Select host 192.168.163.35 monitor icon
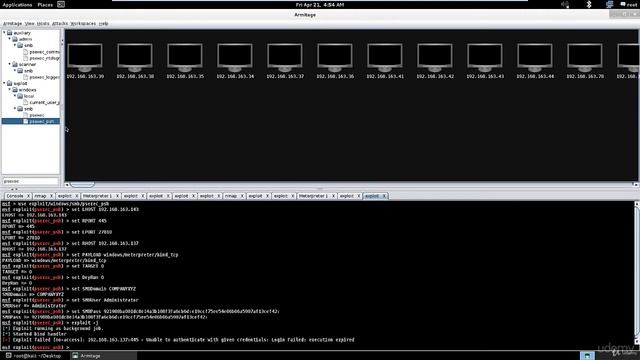Image resolution: width=640 pixels, height=360 pixels. coord(185,57)
